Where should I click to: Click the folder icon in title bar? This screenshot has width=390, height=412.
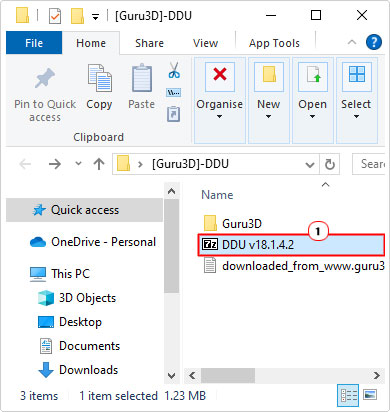pos(22,15)
